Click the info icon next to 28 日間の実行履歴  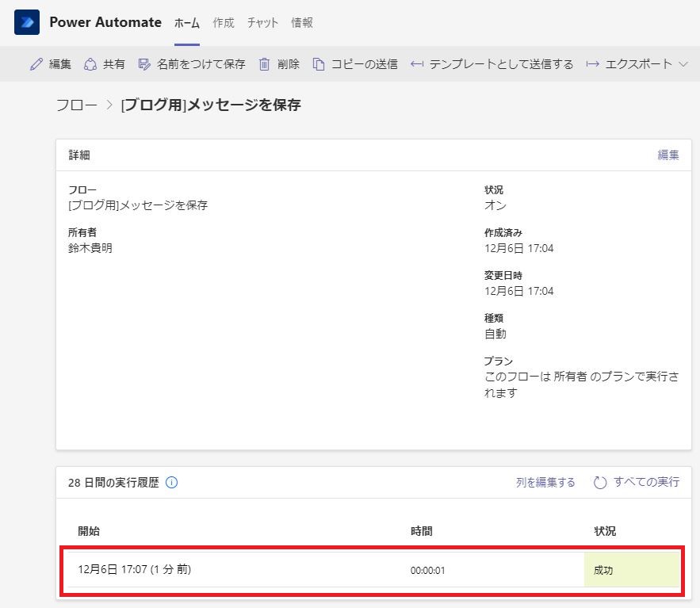click(x=171, y=483)
